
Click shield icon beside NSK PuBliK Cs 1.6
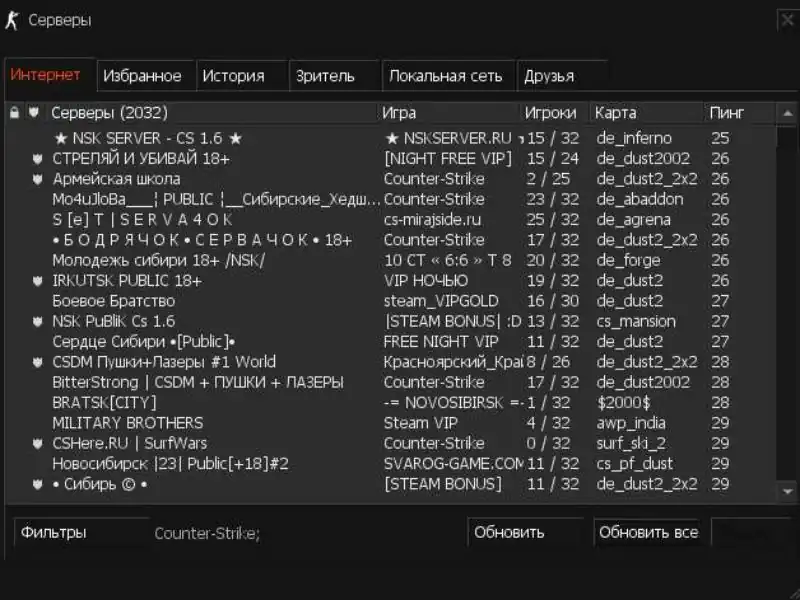(37, 321)
